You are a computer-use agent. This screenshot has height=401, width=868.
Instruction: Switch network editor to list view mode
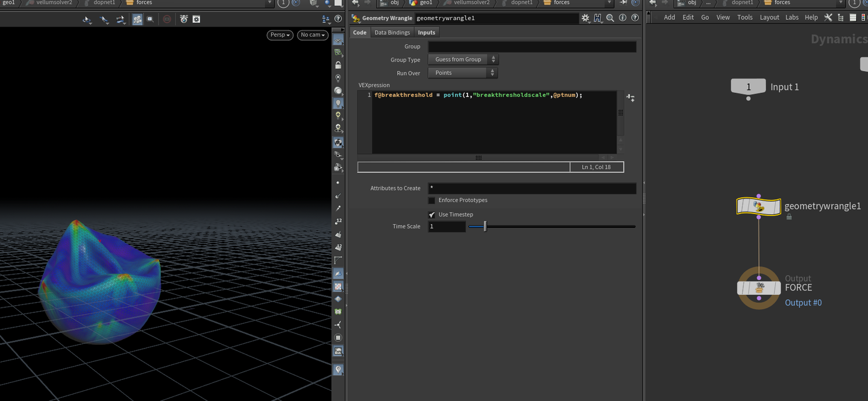tap(852, 17)
